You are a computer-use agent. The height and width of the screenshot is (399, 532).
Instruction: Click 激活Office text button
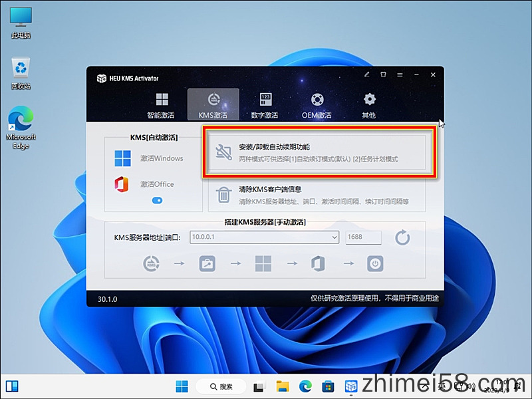coord(157,184)
